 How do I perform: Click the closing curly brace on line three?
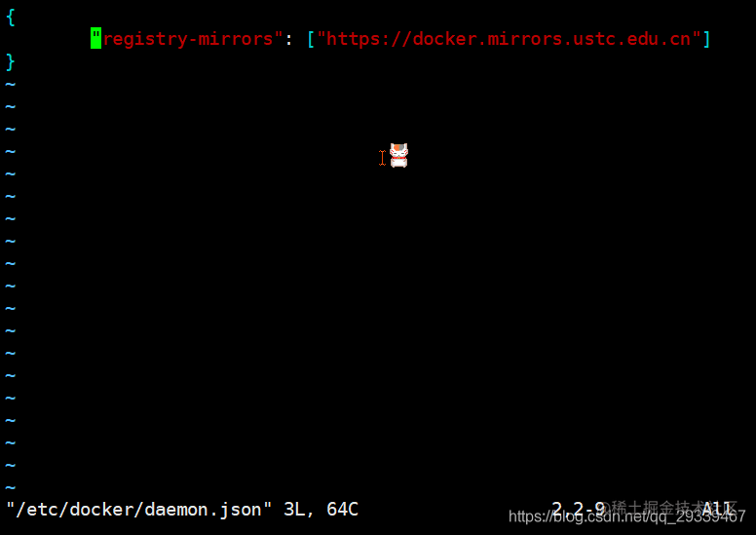point(11,61)
